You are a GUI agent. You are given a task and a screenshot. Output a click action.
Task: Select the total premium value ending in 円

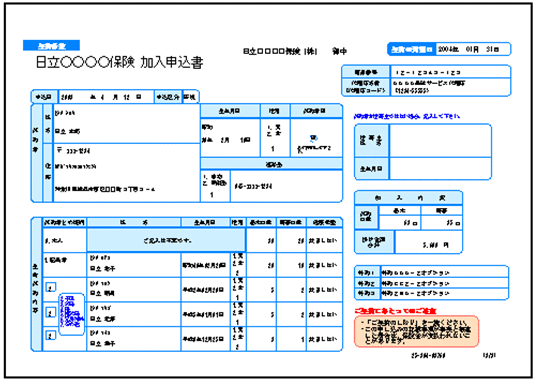(x=428, y=242)
